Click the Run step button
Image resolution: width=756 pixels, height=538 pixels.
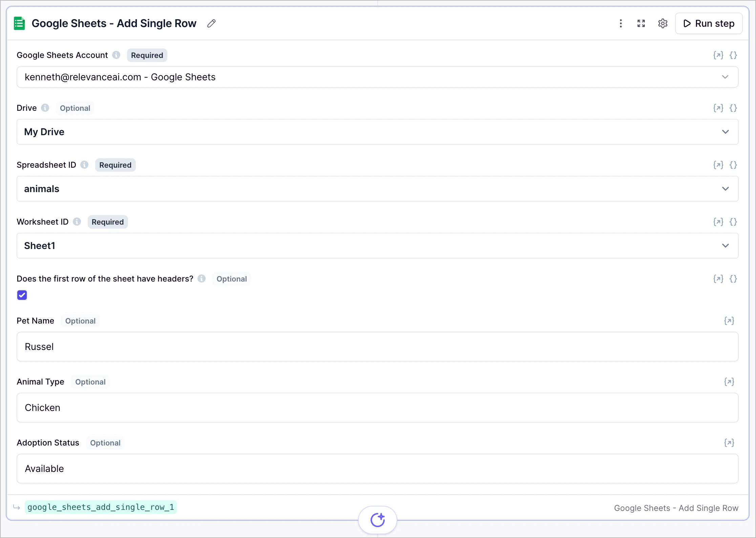pos(709,23)
